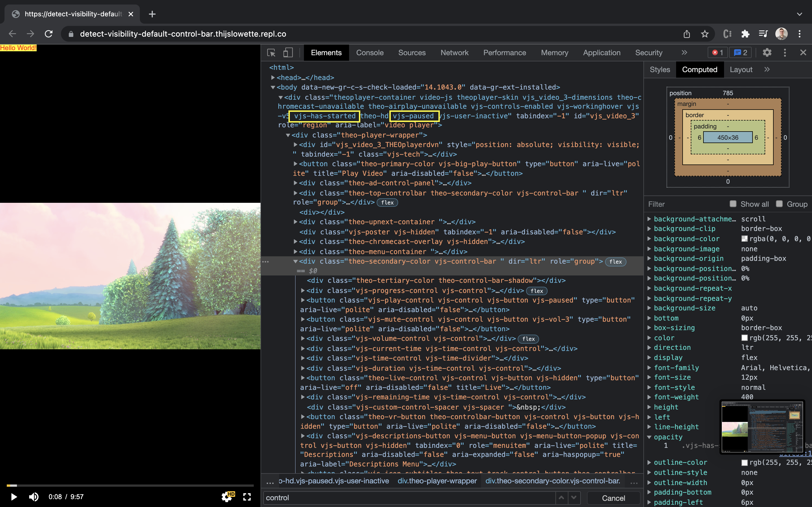Click the video player play button
Image resolution: width=812 pixels, height=507 pixels.
pos(14,497)
